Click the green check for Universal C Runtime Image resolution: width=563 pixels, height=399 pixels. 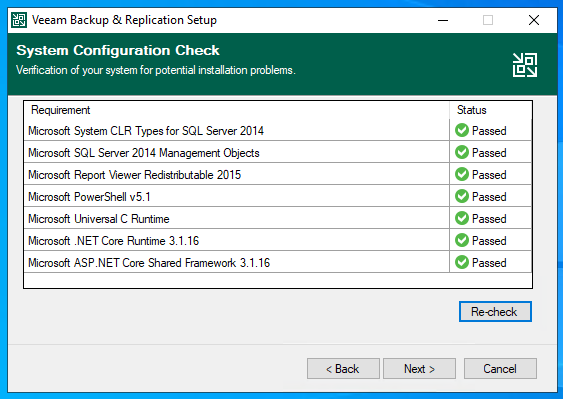[x=462, y=218]
